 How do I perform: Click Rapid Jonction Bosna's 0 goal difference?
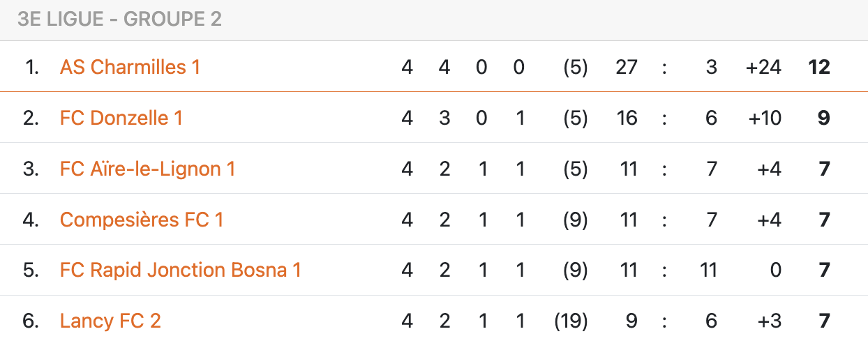coord(775,270)
